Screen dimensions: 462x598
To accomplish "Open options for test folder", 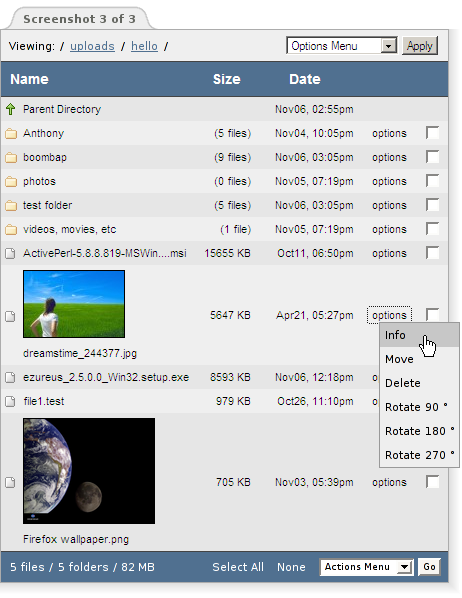I will (x=389, y=206).
